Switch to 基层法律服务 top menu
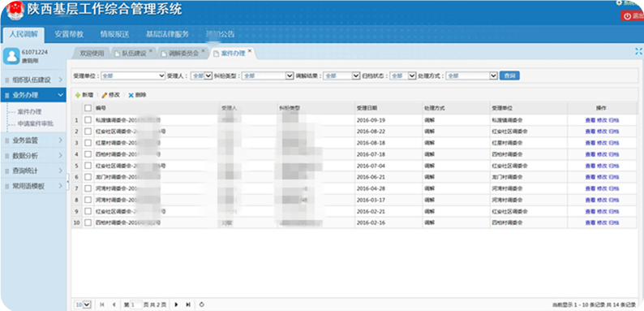Screen dimensions: 644x311 (167, 35)
